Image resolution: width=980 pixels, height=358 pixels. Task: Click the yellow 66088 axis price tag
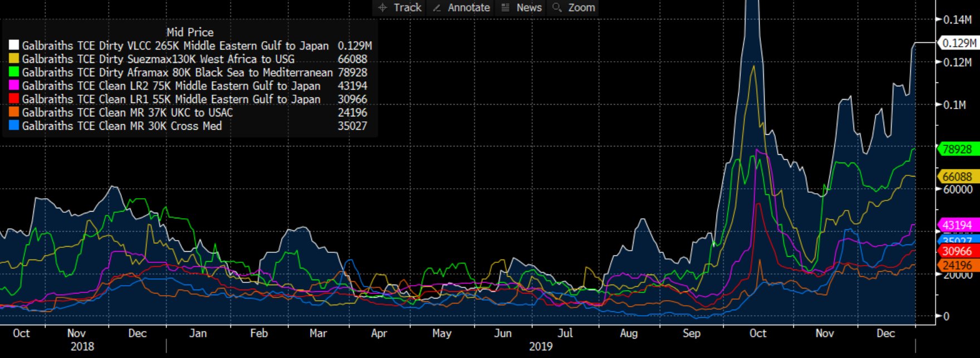point(957,176)
